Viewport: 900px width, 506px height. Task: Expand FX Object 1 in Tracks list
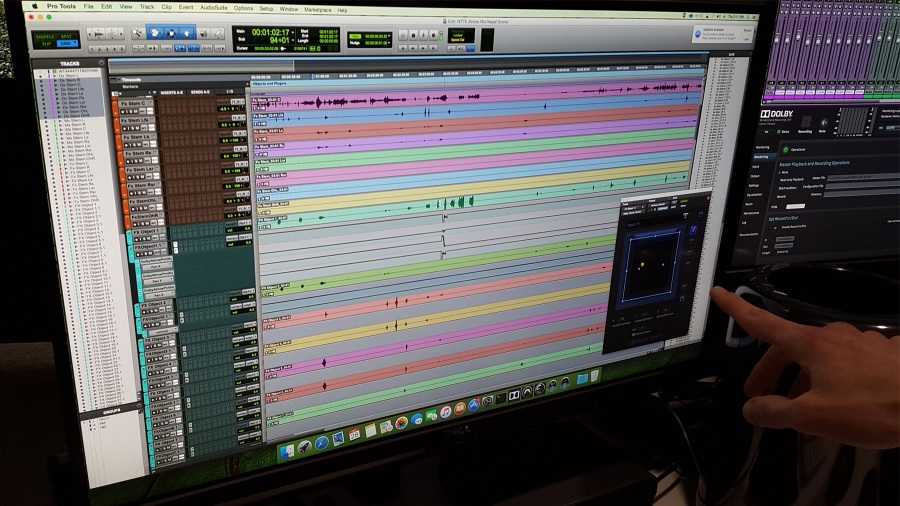pyautogui.click(x=72, y=204)
